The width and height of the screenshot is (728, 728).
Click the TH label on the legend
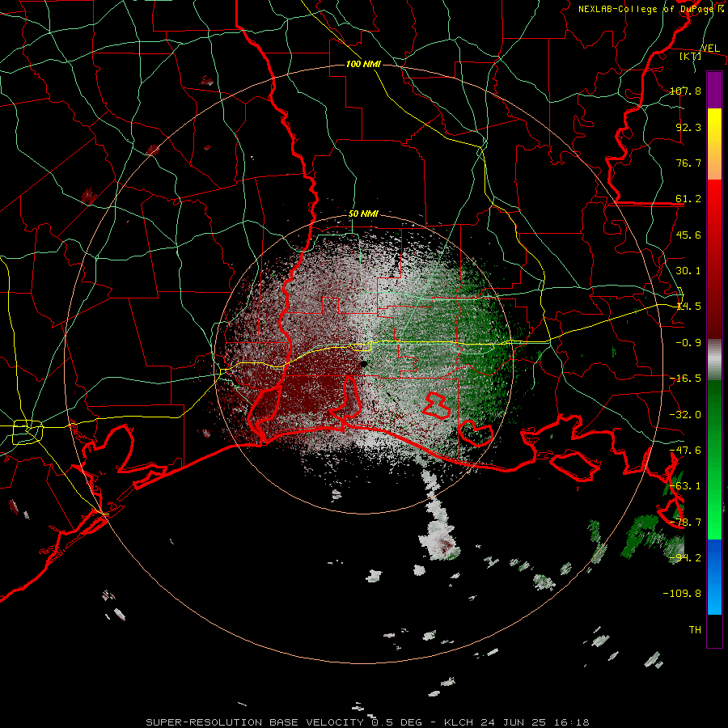[695, 630]
